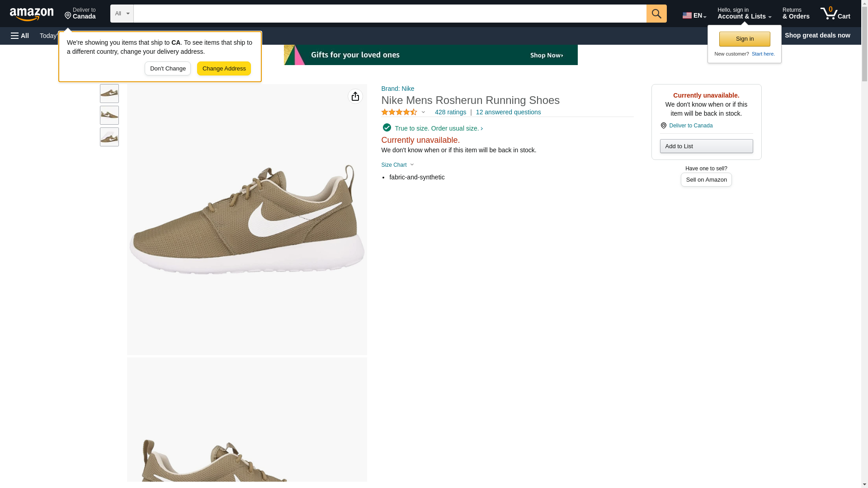Open the 428 ratings link
Image resolution: width=868 pixels, height=488 pixels.
pos(450,112)
